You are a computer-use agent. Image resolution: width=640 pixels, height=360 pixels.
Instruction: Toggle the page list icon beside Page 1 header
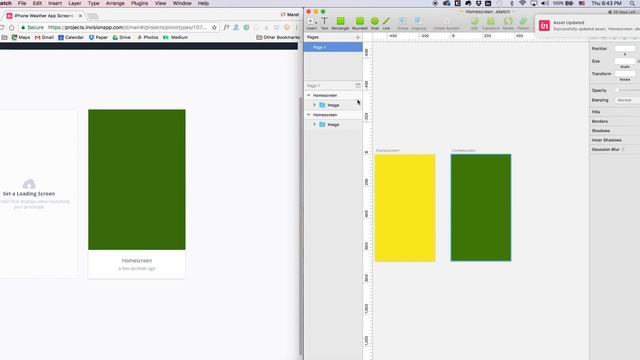[x=358, y=86]
